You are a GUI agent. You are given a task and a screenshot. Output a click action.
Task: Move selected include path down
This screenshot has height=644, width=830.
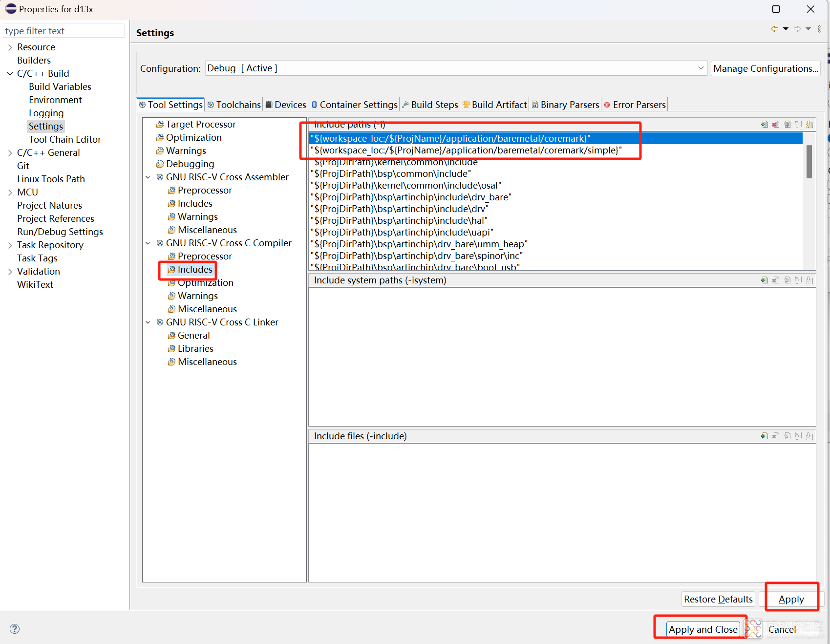point(809,124)
